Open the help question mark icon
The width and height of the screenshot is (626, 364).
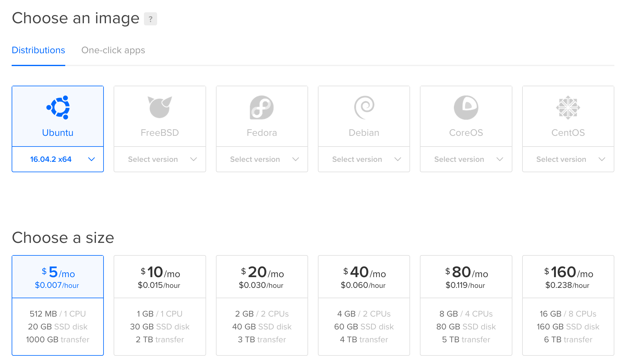pos(150,19)
